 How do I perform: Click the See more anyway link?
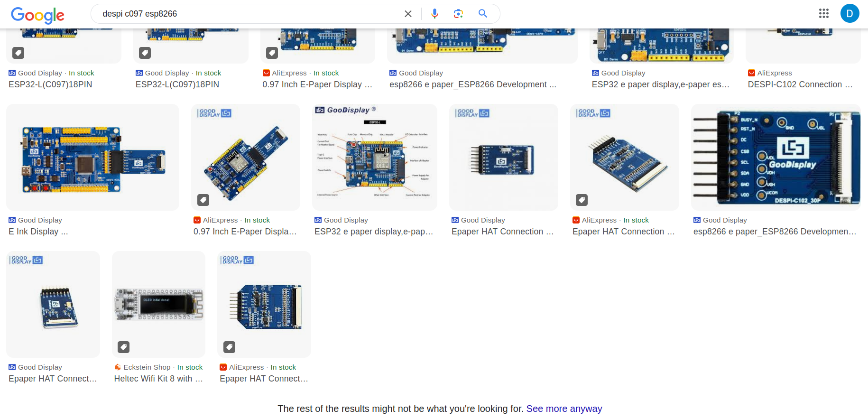coord(564,409)
